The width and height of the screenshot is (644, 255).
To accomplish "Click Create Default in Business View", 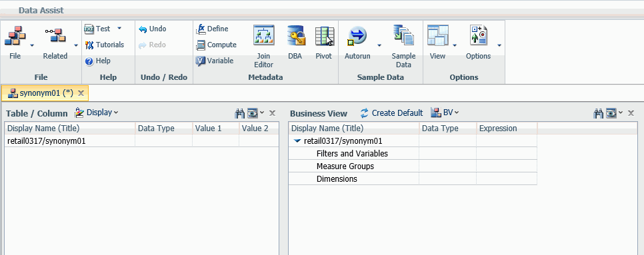I will (x=391, y=113).
